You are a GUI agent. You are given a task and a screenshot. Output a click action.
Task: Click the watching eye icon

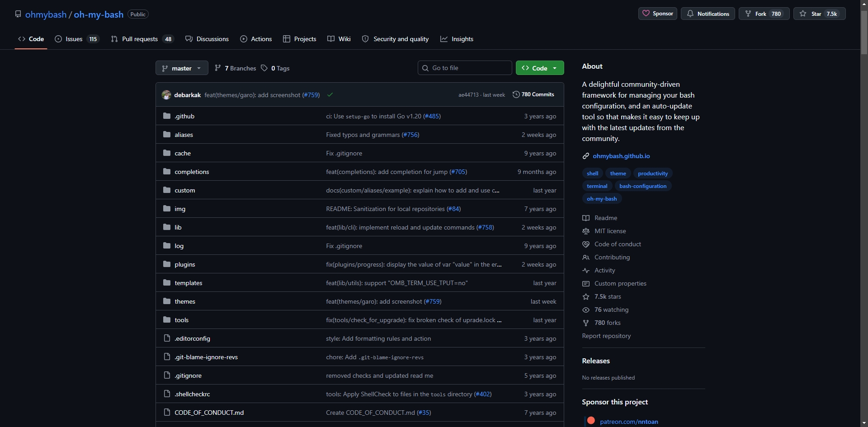tap(586, 310)
